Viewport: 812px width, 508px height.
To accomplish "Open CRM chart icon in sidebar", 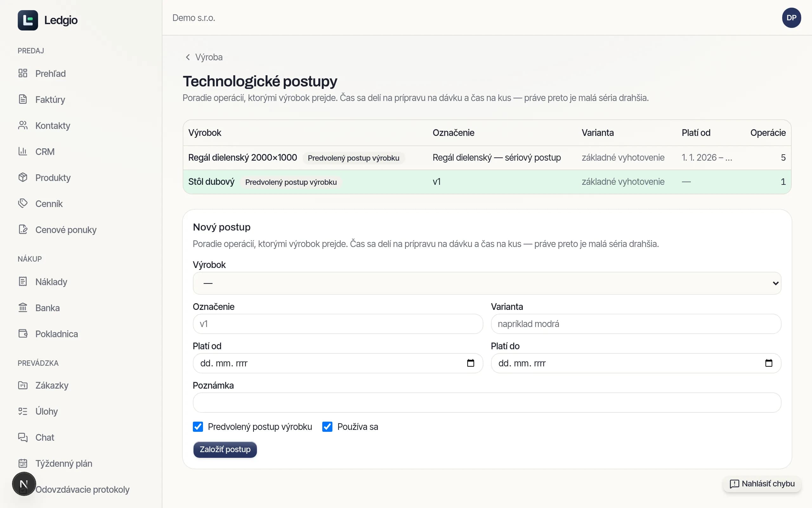I will (x=23, y=151).
